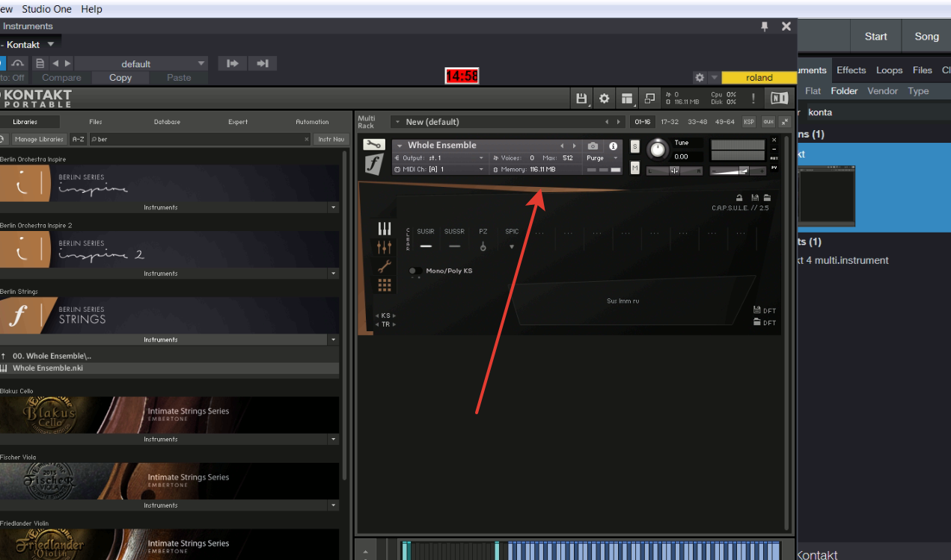Minimize the rack with the collapse-arrows icon
The height and width of the screenshot is (560, 951).
click(x=785, y=122)
